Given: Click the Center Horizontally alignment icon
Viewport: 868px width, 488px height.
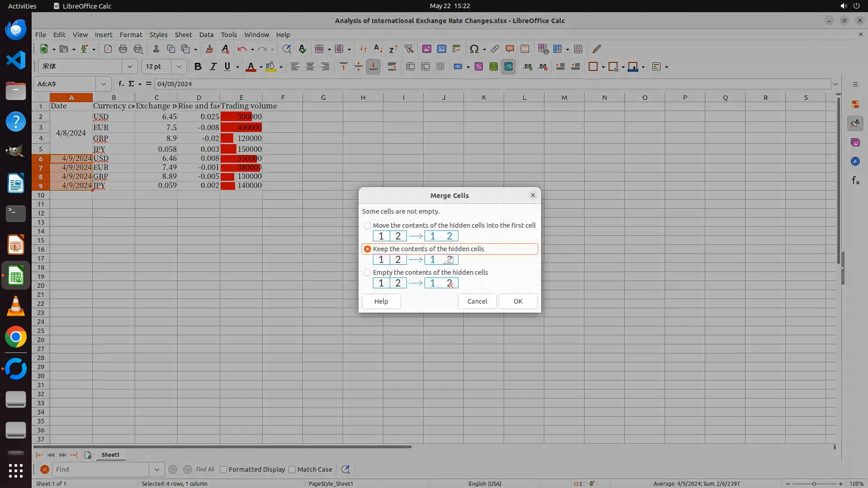Looking at the screenshot, I should (310, 67).
